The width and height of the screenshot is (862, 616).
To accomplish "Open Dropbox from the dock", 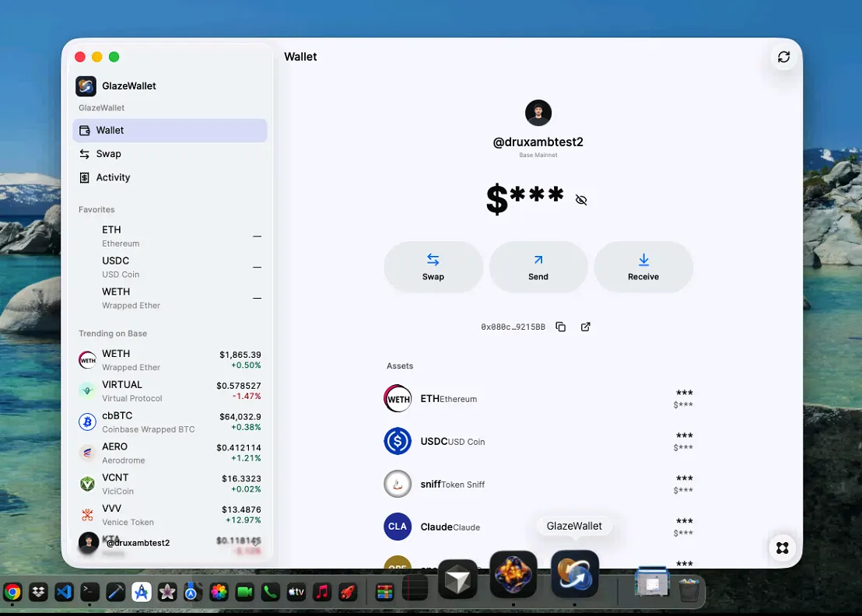I will pos(38,592).
